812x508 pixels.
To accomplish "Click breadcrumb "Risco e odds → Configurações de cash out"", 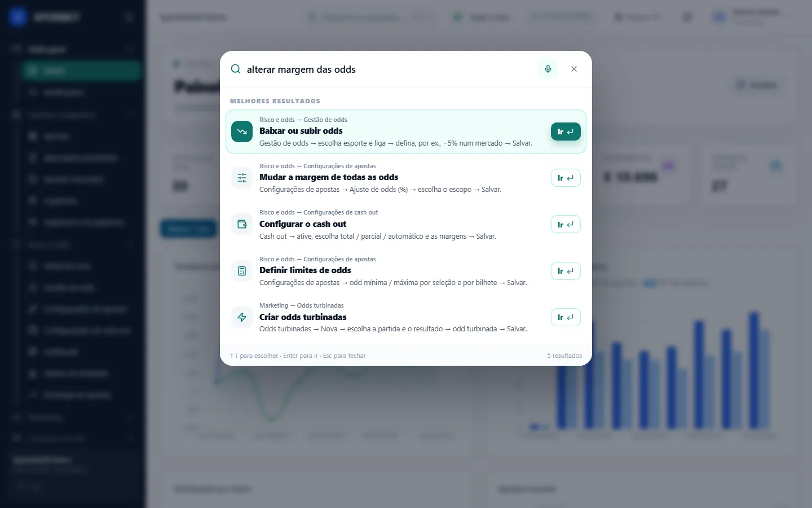I will [x=319, y=212].
